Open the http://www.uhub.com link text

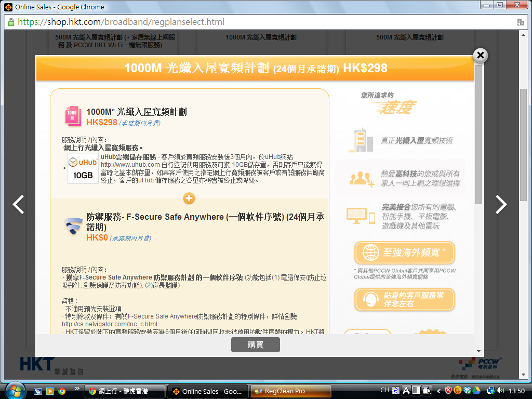[x=130, y=165]
